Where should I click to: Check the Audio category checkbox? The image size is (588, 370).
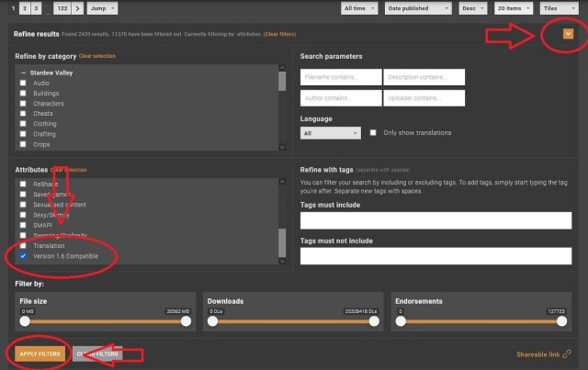click(x=23, y=84)
